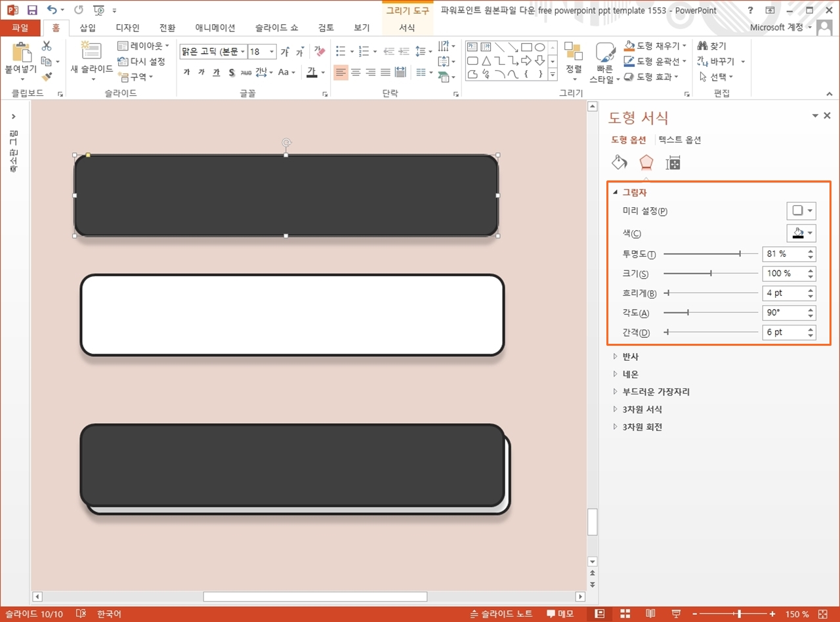Open Size & Properties tab icon
The width and height of the screenshot is (840, 622).
tap(673, 163)
